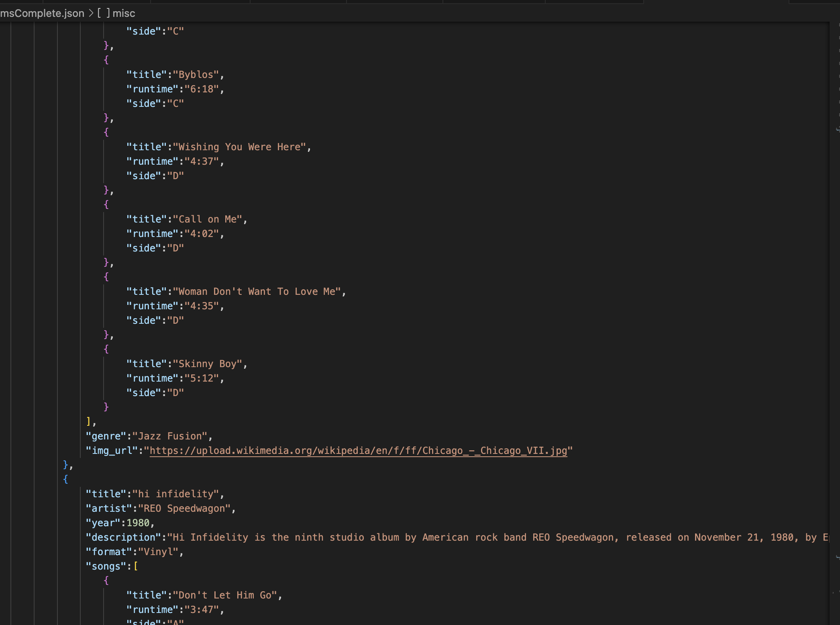The width and height of the screenshot is (840, 625).
Task: Open the msComplete.json breadcrumb item
Action: click(42, 13)
